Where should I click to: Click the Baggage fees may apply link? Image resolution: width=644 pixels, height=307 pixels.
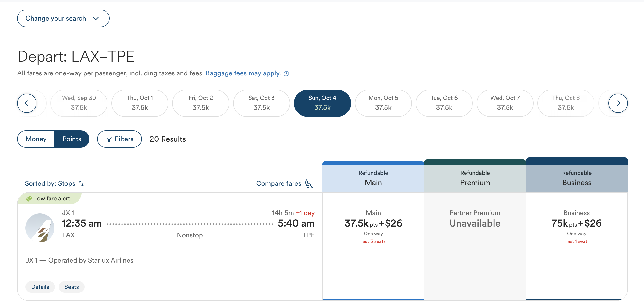coord(243,73)
